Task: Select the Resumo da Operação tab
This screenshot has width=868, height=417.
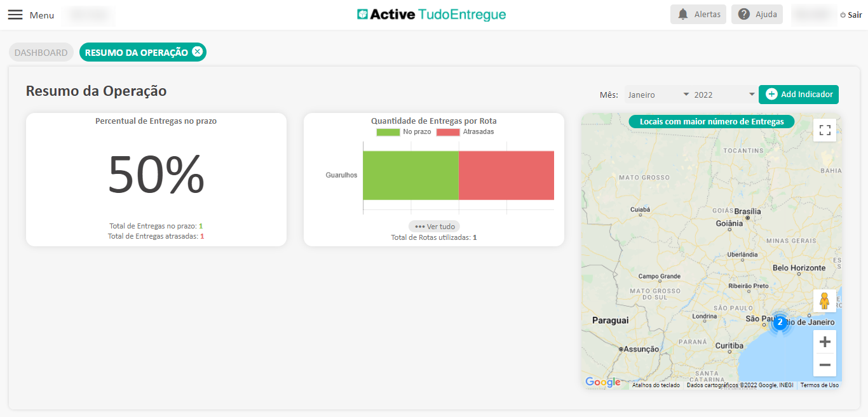Action: point(136,53)
